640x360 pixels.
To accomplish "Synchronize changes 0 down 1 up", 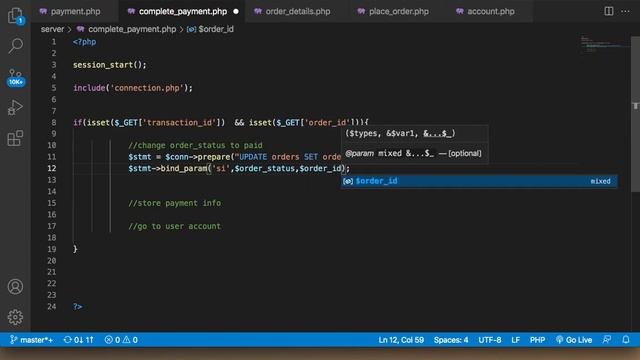I will [x=78, y=340].
